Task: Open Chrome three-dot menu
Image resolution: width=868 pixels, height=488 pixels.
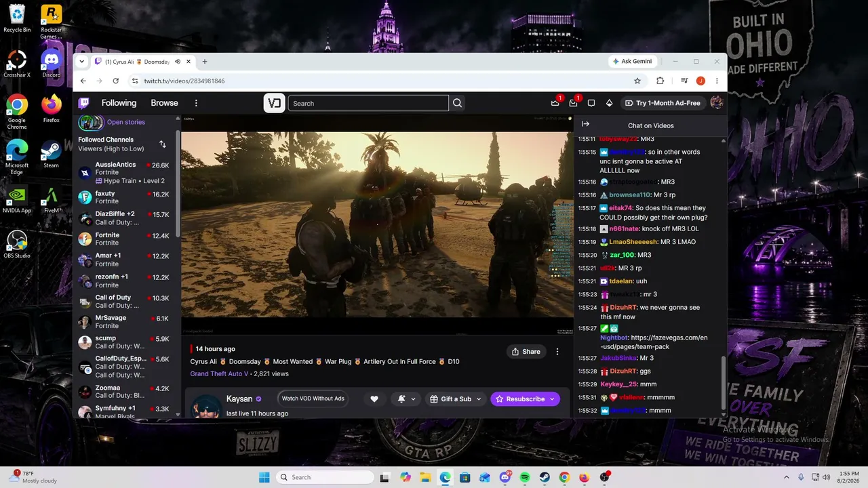Action: pyautogui.click(x=717, y=81)
